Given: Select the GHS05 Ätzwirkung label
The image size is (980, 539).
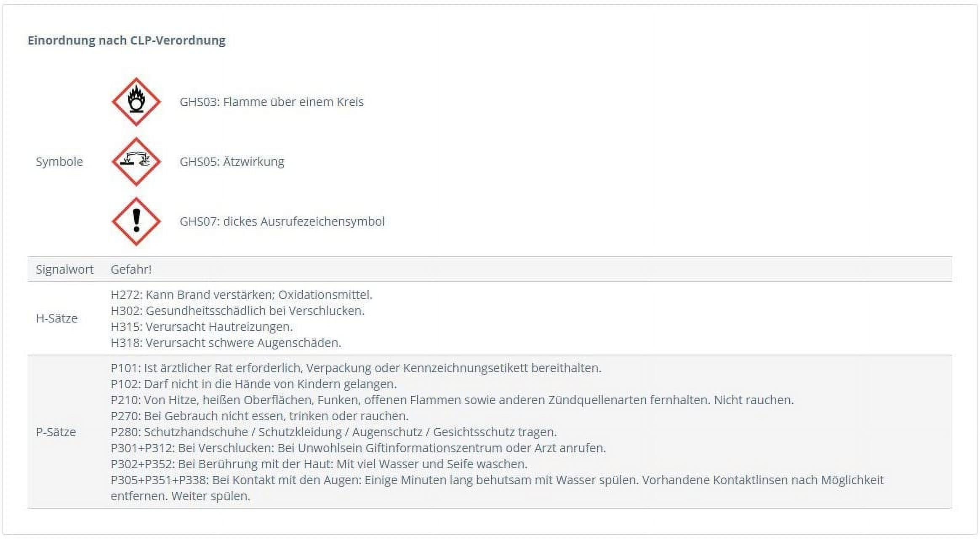Looking at the screenshot, I should [232, 162].
